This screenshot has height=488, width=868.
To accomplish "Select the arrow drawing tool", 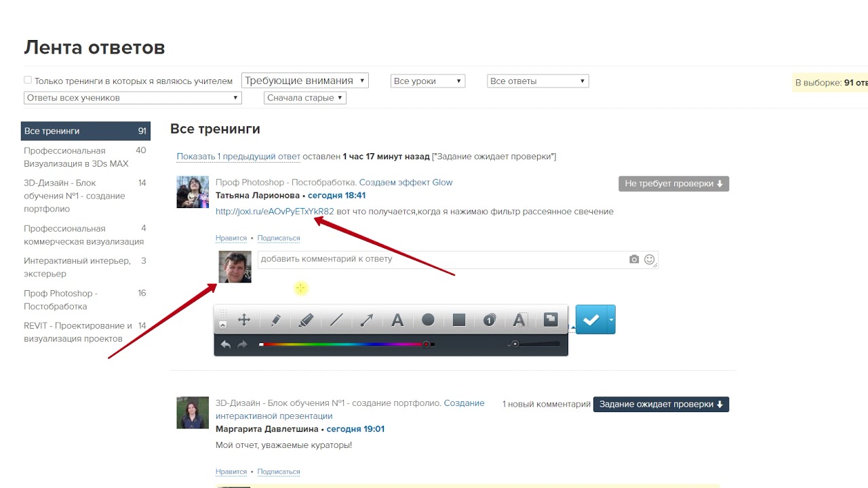I will pyautogui.click(x=367, y=321).
